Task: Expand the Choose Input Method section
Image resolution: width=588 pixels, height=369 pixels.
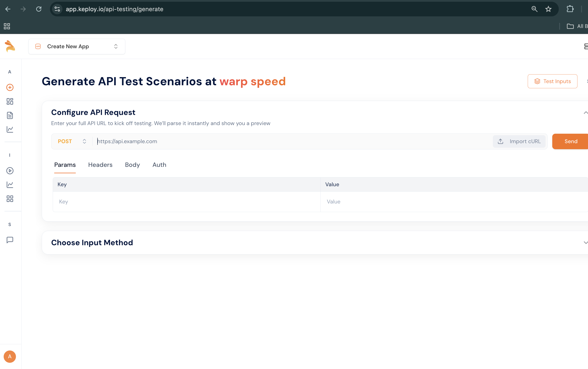Action: [x=585, y=242]
